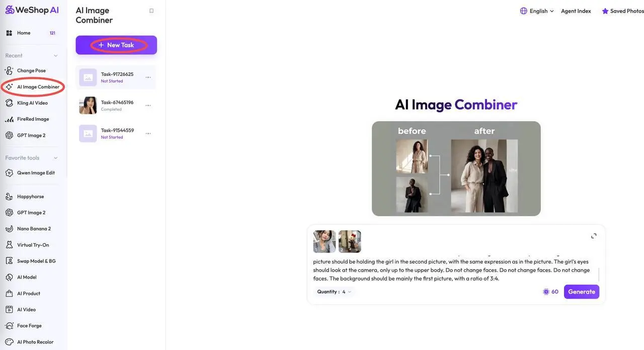
Task: Open FireRed Image tool icon
Action: (x=9, y=119)
